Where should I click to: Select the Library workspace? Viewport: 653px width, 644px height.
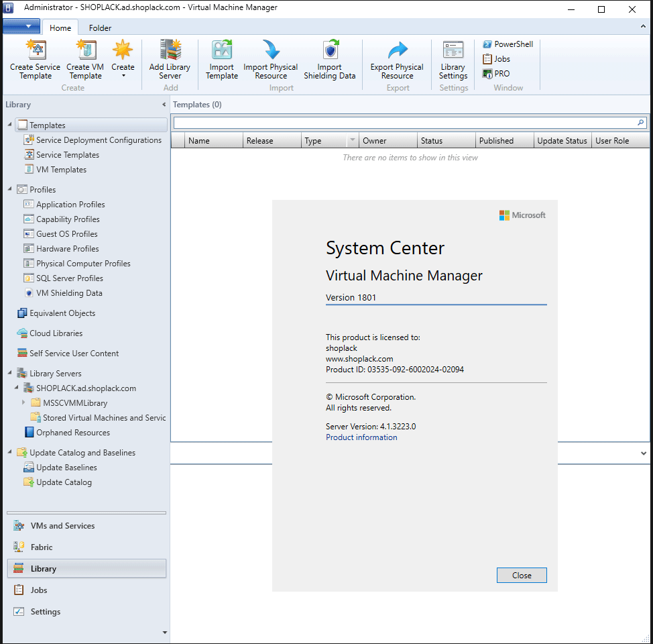coord(86,569)
